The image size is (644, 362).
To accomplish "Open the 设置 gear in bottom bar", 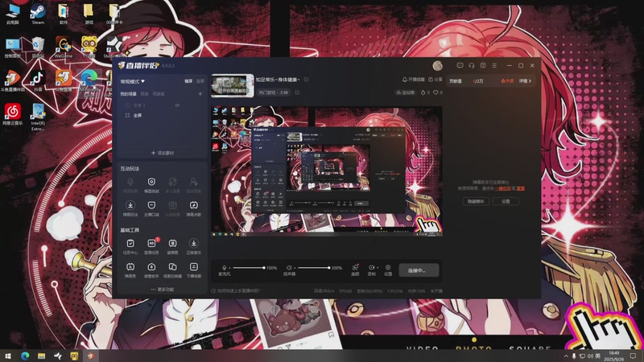I will (388, 269).
